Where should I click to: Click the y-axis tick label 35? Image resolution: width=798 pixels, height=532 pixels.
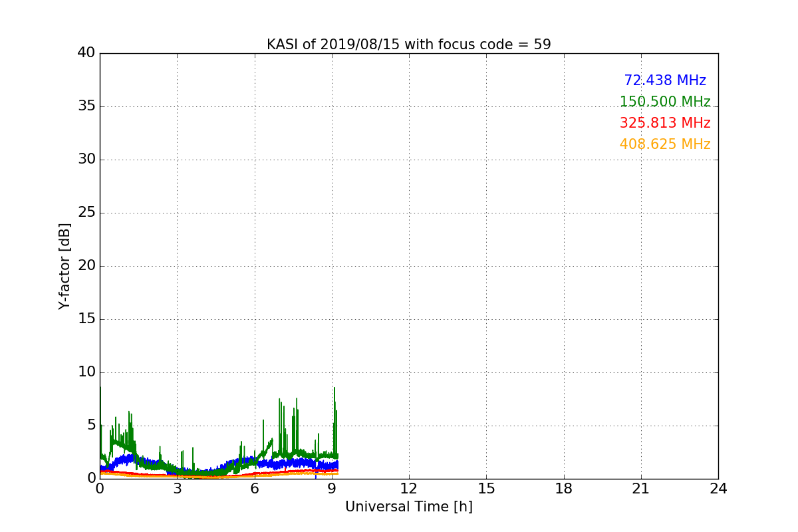coord(86,106)
